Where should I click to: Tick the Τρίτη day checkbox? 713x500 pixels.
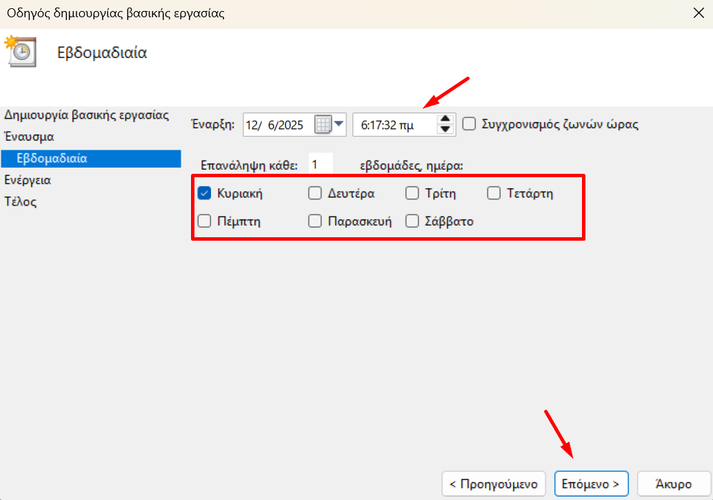tap(412, 193)
